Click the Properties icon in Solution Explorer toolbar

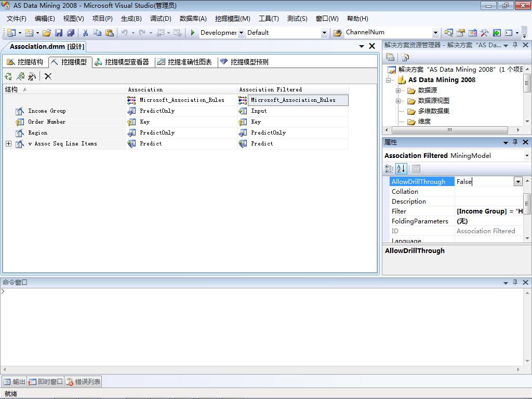390,57
